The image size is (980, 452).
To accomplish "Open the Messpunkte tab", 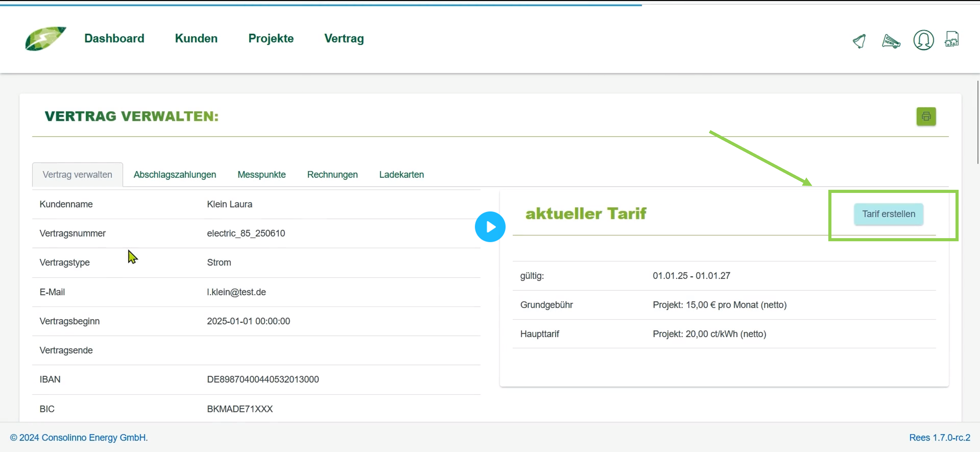I will pos(261,175).
